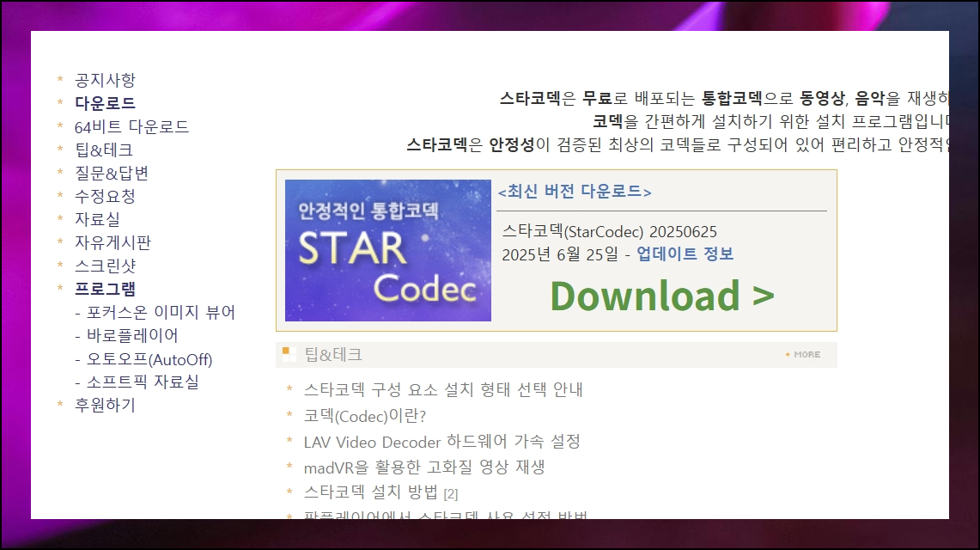
Task: Open article 스타코덱 구성 요소 설치 형태 선택 안내
Action: click(443, 390)
